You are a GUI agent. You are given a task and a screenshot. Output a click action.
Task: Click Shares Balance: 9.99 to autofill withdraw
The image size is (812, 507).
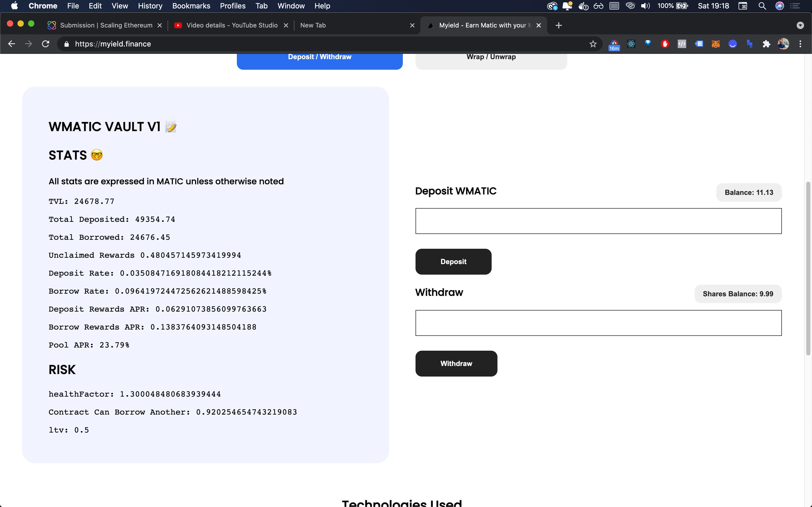pos(738,293)
